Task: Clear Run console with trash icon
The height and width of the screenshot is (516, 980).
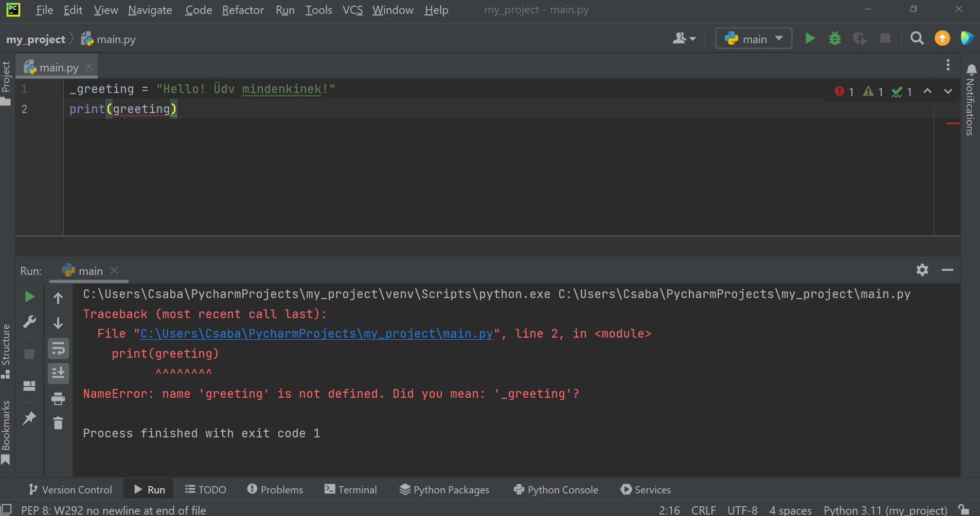Action: tap(58, 423)
